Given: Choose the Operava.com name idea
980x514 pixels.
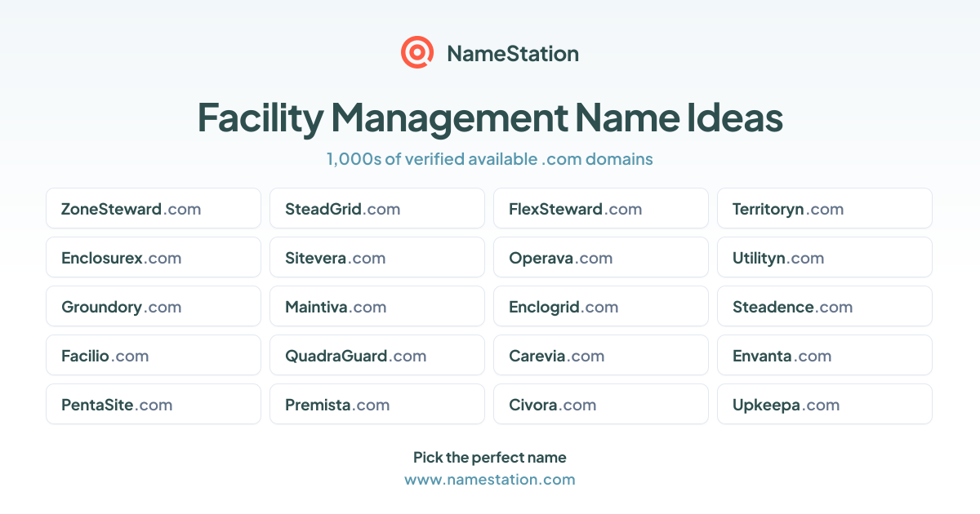Looking at the screenshot, I should pos(601,258).
